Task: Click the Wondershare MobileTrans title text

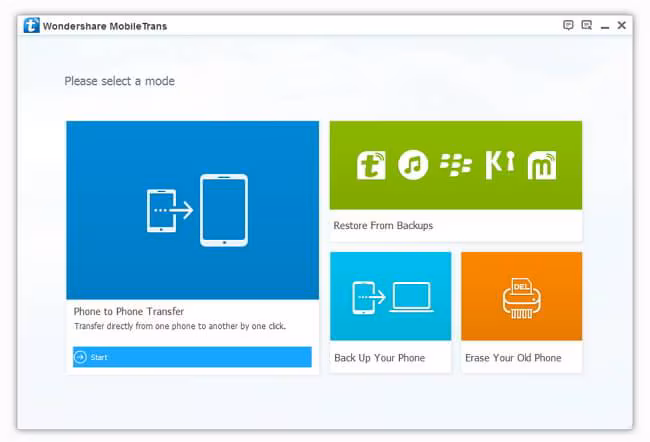Action: (x=105, y=26)
